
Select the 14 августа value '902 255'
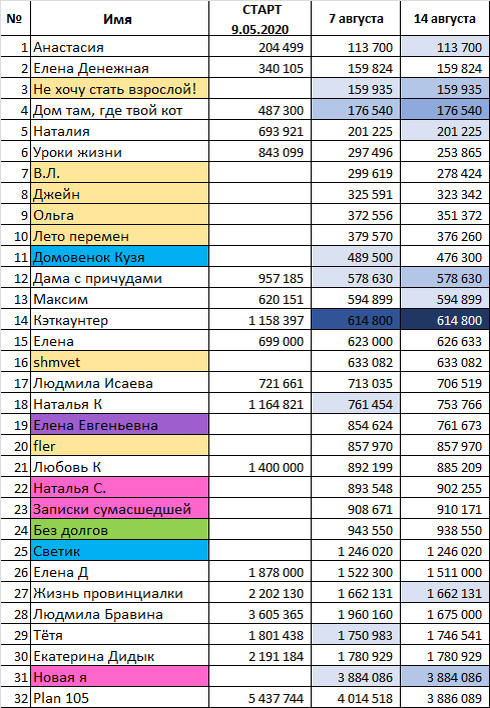(x=445, y=488)
